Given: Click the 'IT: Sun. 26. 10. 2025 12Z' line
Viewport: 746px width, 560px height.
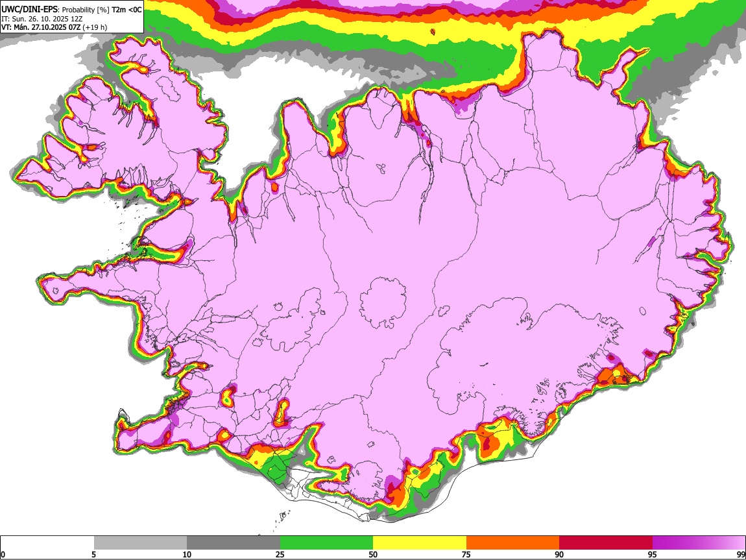Looking at the screenshot, I should point(42,19).
